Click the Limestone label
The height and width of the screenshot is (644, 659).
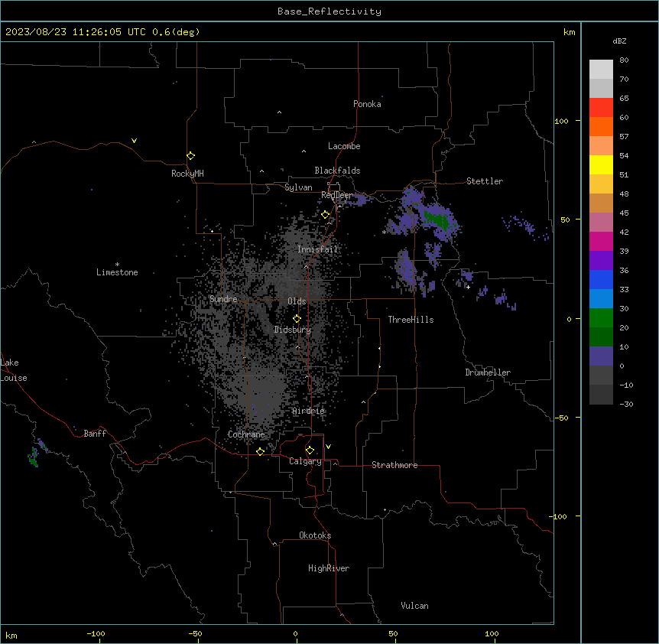pyautogui.click(x=117, y=272)
